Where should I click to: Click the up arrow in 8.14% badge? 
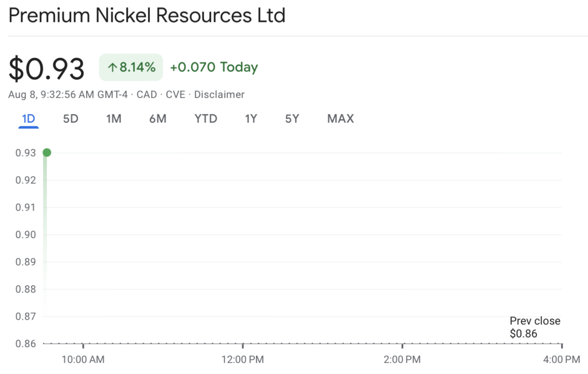pyautogui.click(x=112, y=68)
